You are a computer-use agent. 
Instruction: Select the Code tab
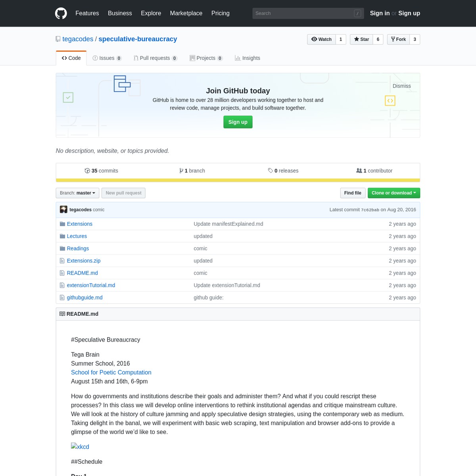tap(71, 58)
